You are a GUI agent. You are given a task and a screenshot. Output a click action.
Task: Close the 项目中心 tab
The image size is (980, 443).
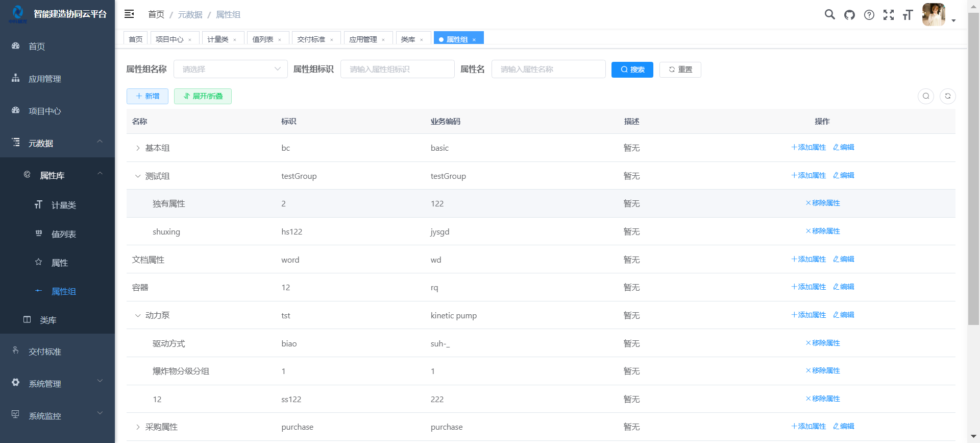click(x=190, y=40)
